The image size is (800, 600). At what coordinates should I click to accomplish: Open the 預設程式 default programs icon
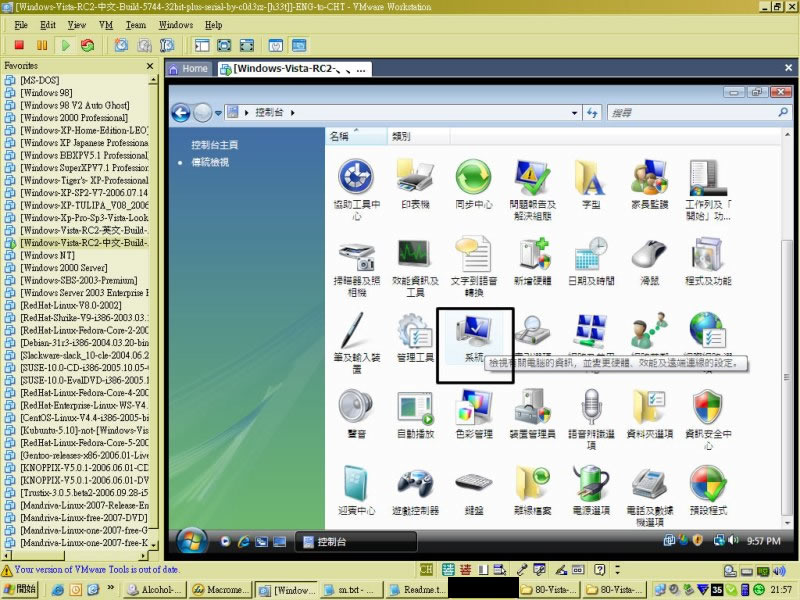[708, 490]
